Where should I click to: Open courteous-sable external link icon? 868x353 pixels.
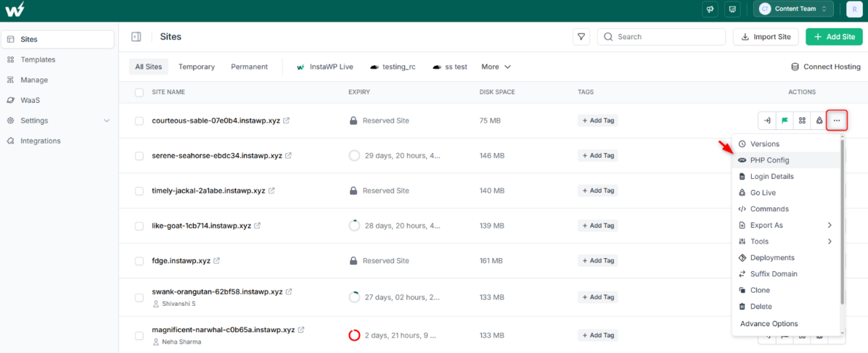pos(286,120)
